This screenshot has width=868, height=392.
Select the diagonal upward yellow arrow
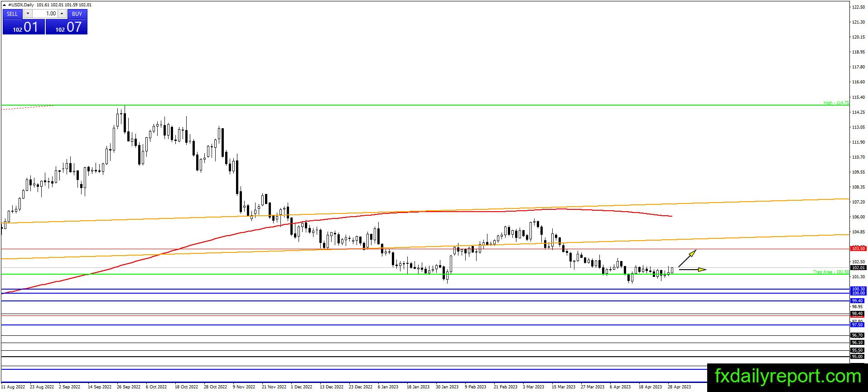[x=687, y=258]
